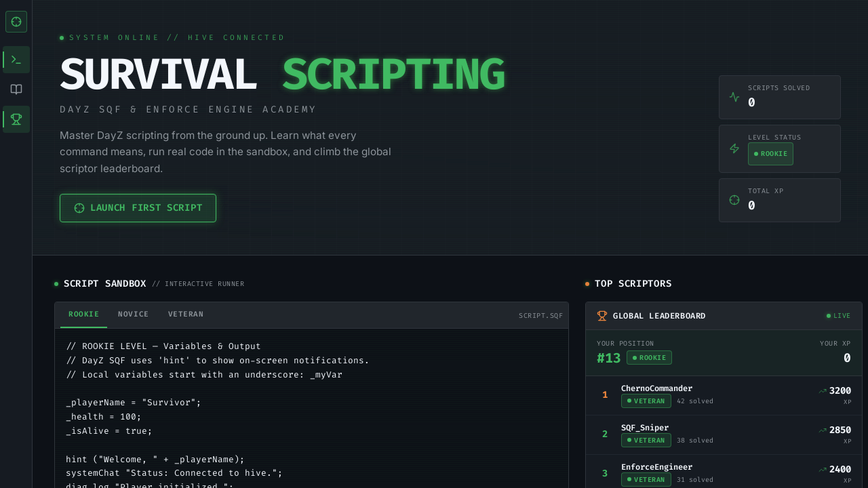868x488 pixels.
Task: Click the LIVE indicator on leaderboard
Action: pyautogui.click(x=838, y=316)
